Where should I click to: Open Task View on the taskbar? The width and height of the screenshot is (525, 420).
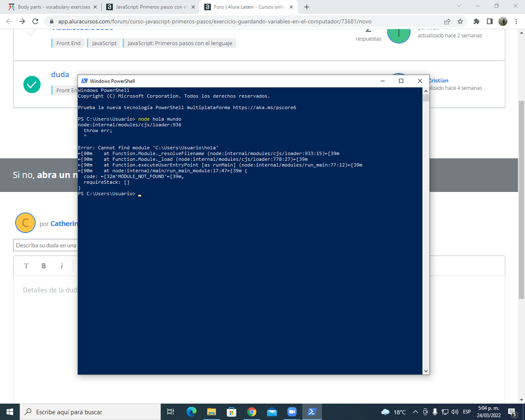[171, 412]
